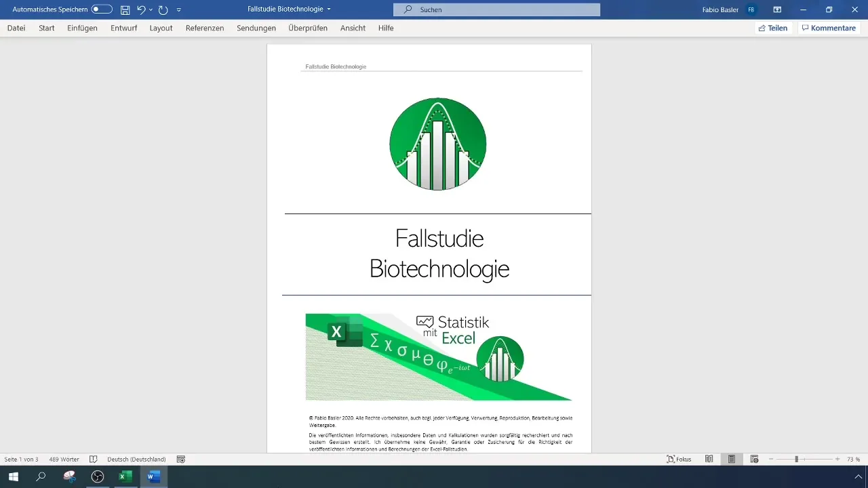
Task: Switch to Lesemodus view icon
Action: point(709,459)
